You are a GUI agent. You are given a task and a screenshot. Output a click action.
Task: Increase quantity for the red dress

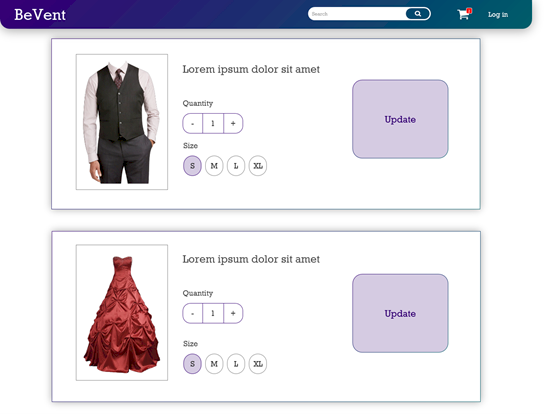[x=233, y=313]
